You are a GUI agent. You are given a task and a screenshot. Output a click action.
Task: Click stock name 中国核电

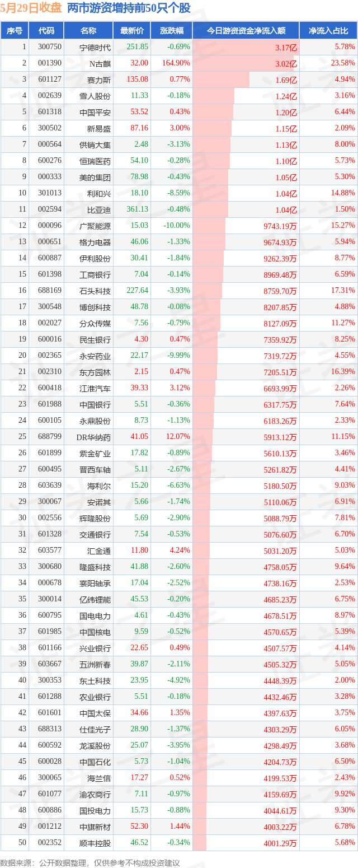point(95,632)
